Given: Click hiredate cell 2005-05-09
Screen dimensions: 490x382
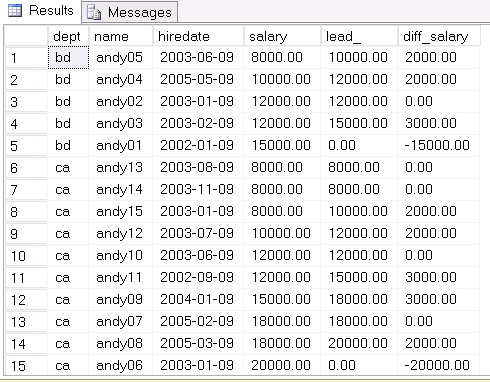Looking at the screenshot, I should (x=197, y=79).
